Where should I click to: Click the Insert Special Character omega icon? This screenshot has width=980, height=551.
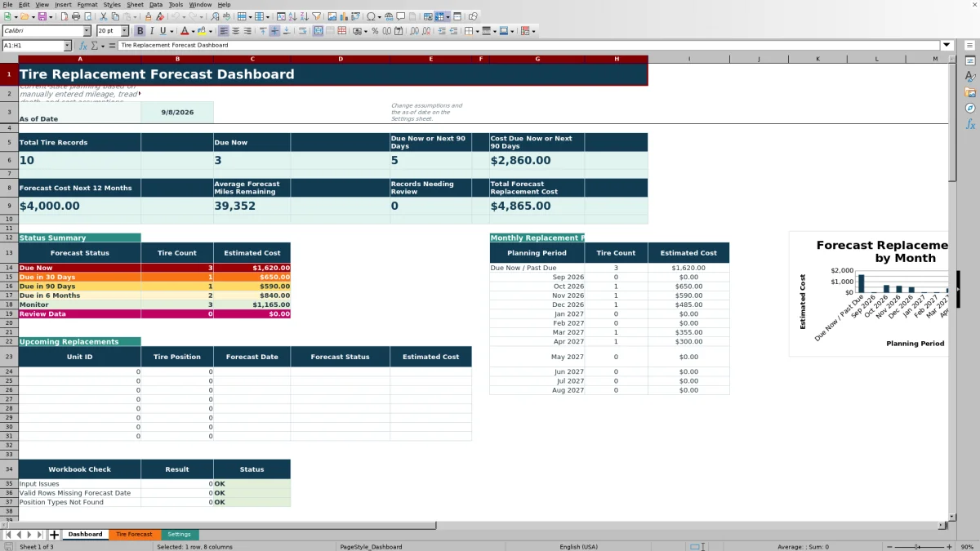[371, 16]
